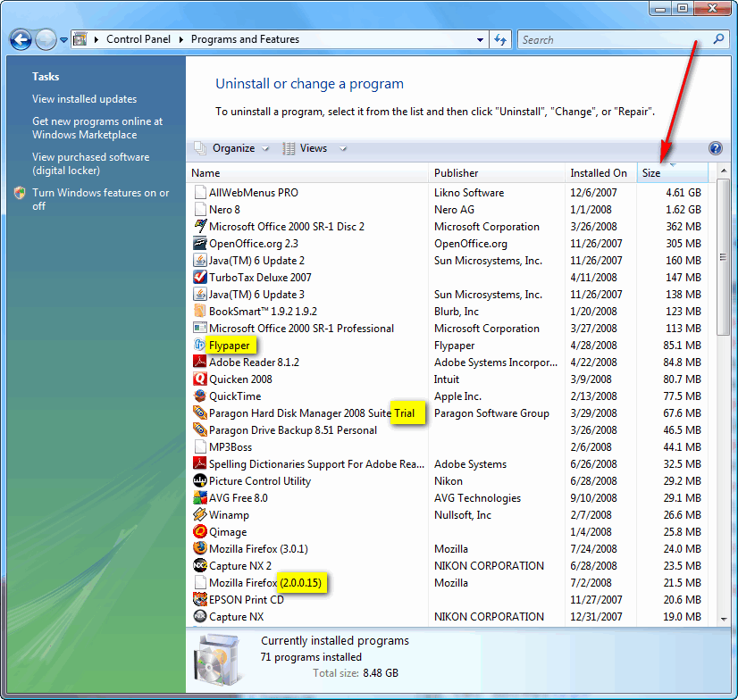The height and width of the screenshot is (700, 738).
Task: Click the scrollbar up arrow
Action: pos(724,171)
